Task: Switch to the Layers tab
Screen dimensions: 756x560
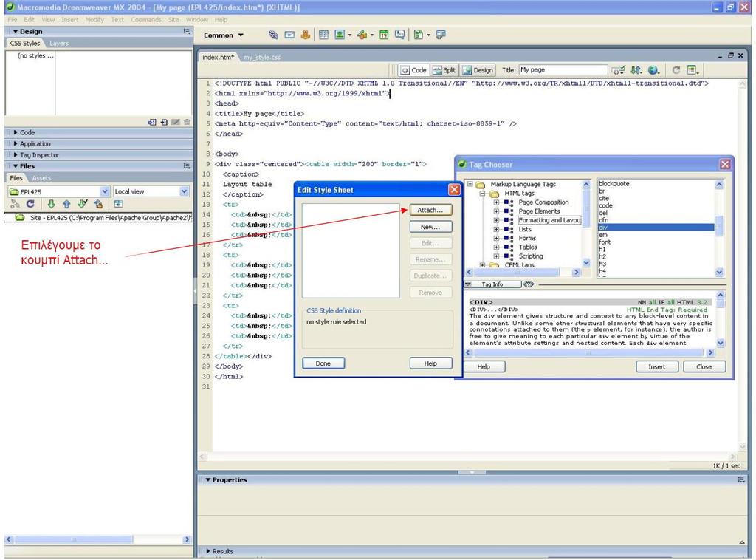Action: 59,44
